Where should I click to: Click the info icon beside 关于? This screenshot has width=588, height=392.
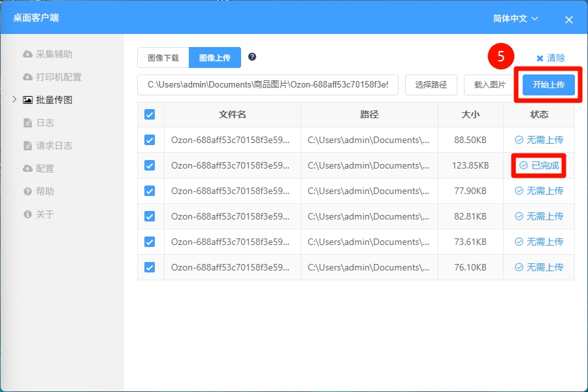[27, 214]
